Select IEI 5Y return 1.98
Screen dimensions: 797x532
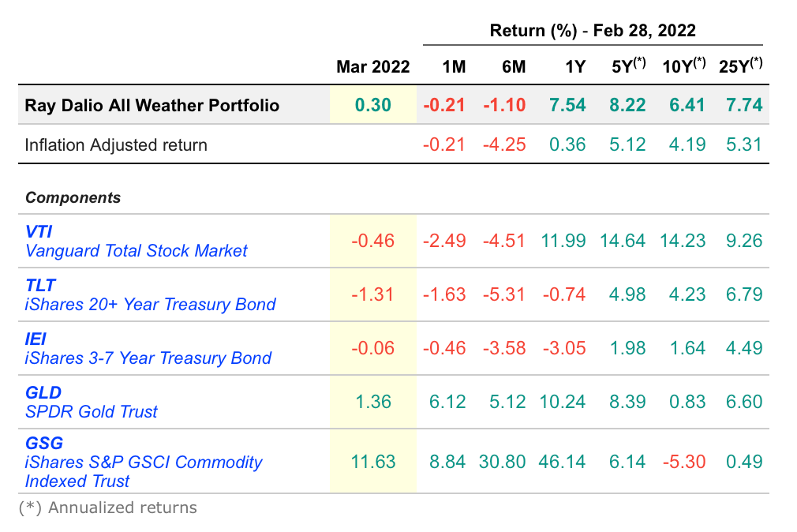pos(627,348)
